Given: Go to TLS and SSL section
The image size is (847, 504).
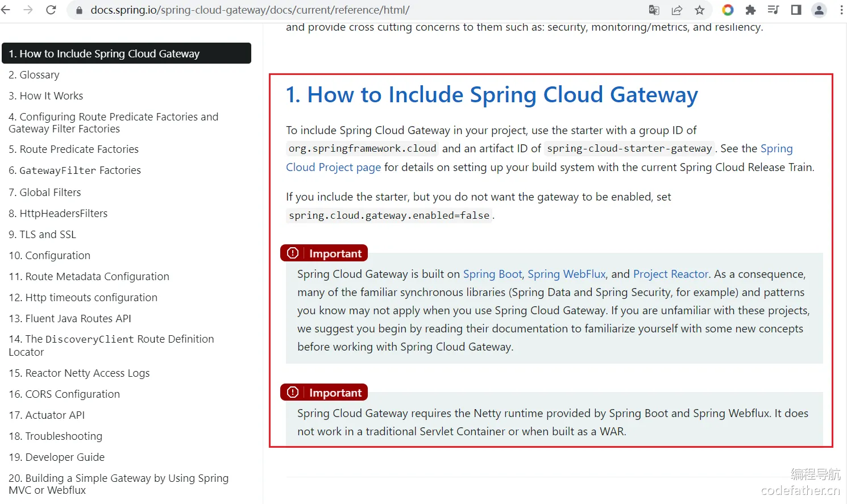Looking at the screenshot, I should 42,235.
